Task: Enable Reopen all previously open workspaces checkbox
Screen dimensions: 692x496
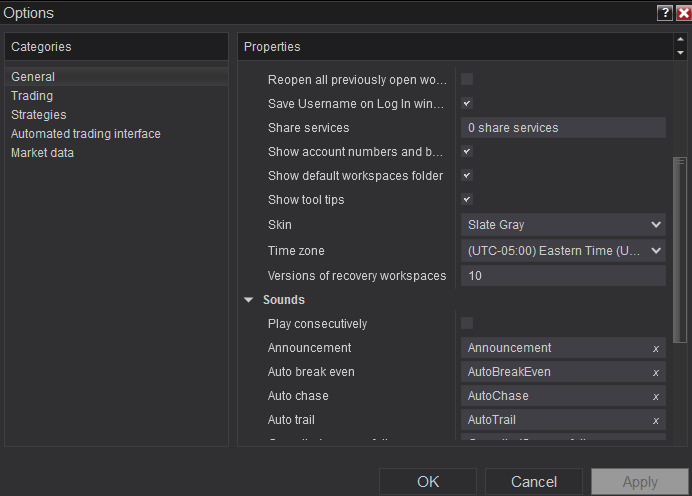Action: pos(467,79)
